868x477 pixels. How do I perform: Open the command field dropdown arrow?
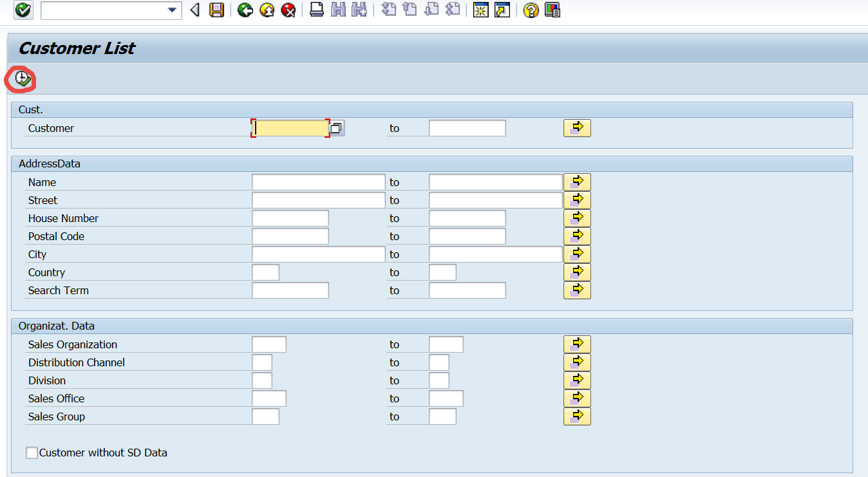pyautogui.click(x=171, y=10)
